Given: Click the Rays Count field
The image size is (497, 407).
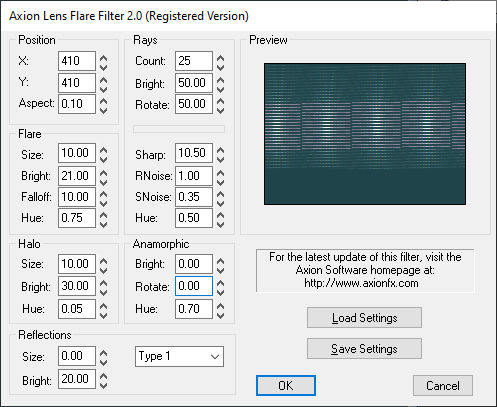Looking at the screenshot, I should click(x=194, y=61).
